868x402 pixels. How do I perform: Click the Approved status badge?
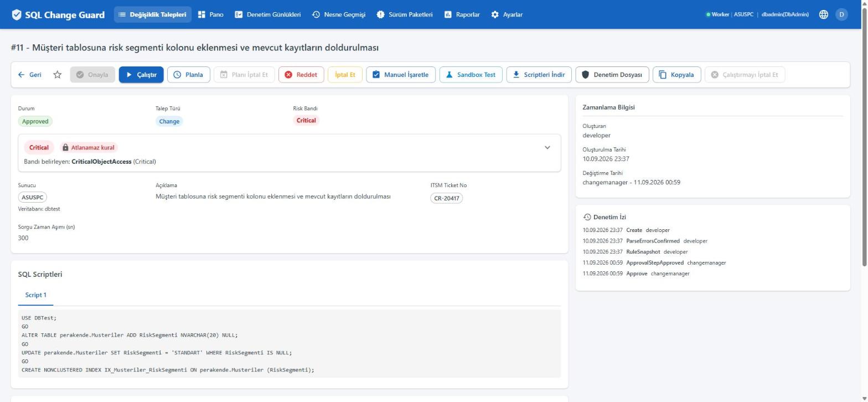click(x=35, y=121)
